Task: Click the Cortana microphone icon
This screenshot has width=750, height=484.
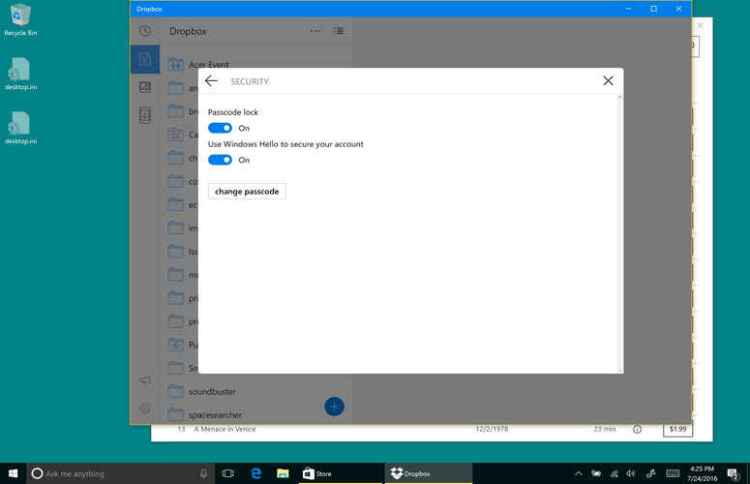Action: point(204,473)
